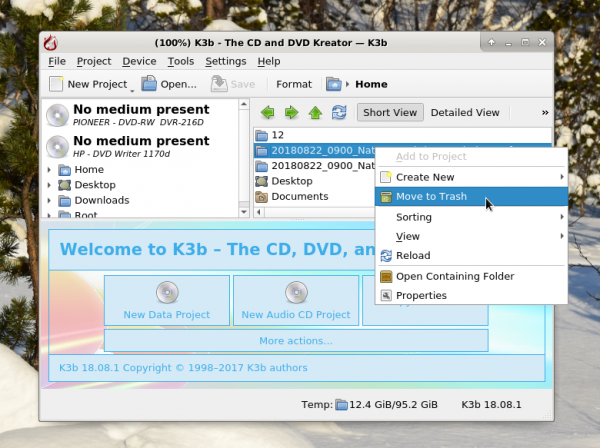Enable Short View mode
600x448 pixels.
[390, 112]
